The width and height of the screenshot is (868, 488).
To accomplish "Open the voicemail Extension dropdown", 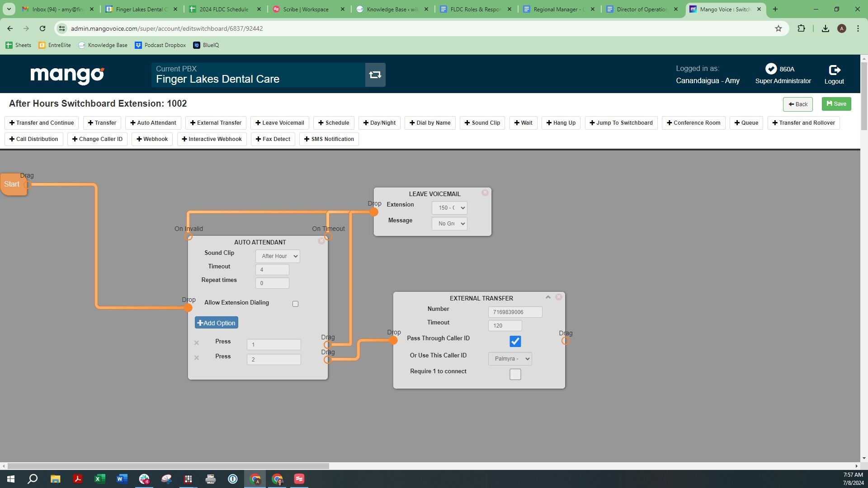I will (x=449, y=208).
